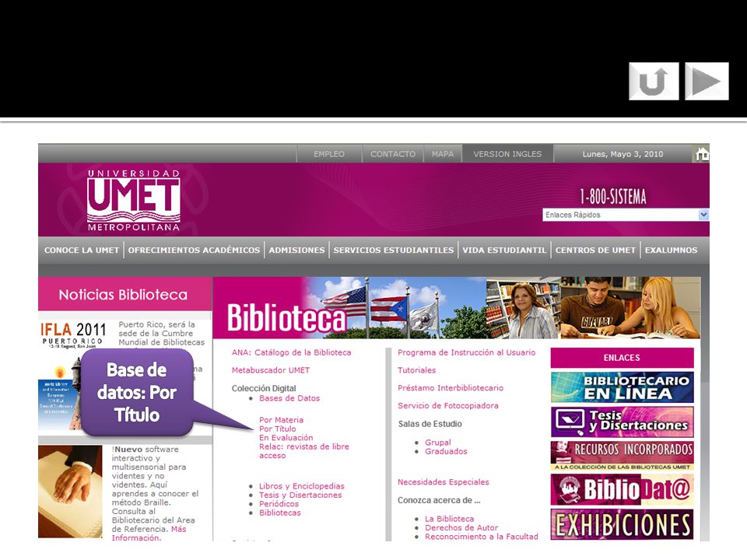Open Bases de Datos link
Screen dimensions: 747x560
click(289, 398)
